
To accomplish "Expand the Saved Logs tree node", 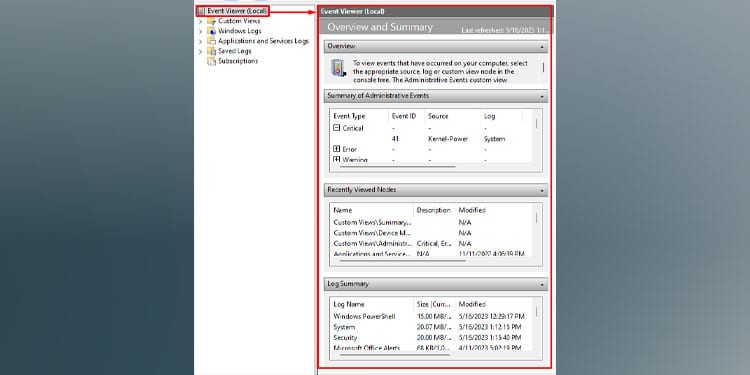I will pyautogui.click(x=200, y=51).
